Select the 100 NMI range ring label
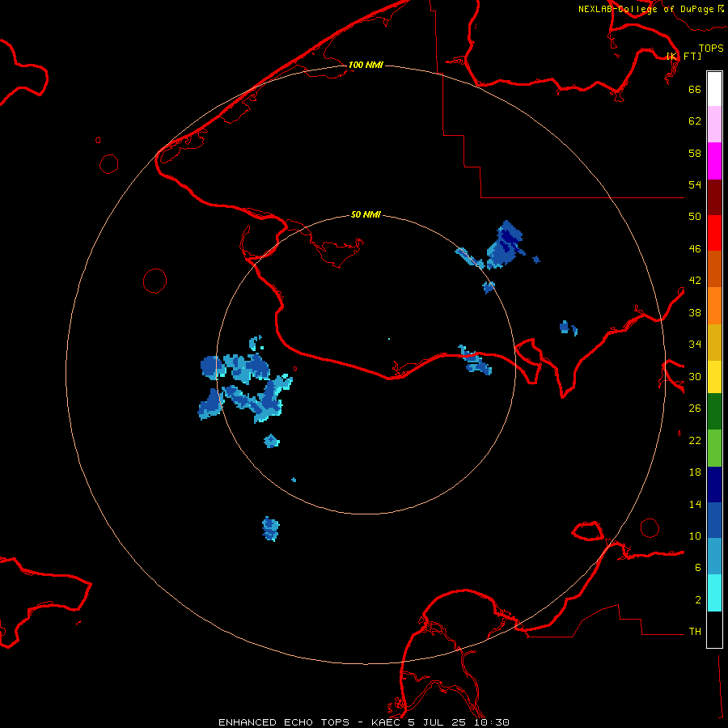Viewport: 728px width, 728px height. pos(366,65)
